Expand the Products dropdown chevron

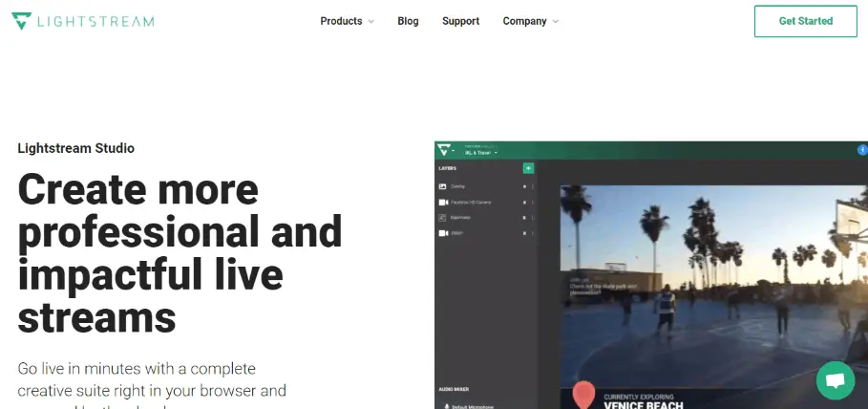click(x=370, y=22)
